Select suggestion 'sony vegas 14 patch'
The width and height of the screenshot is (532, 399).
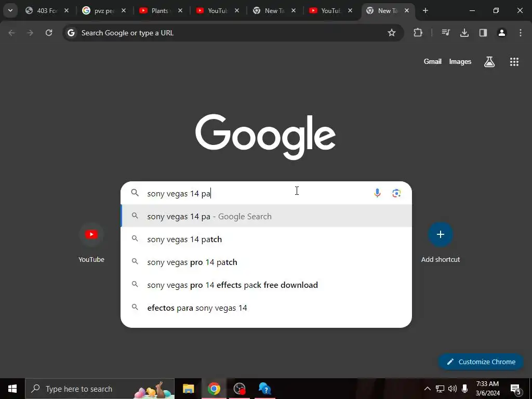coord(267,239)
